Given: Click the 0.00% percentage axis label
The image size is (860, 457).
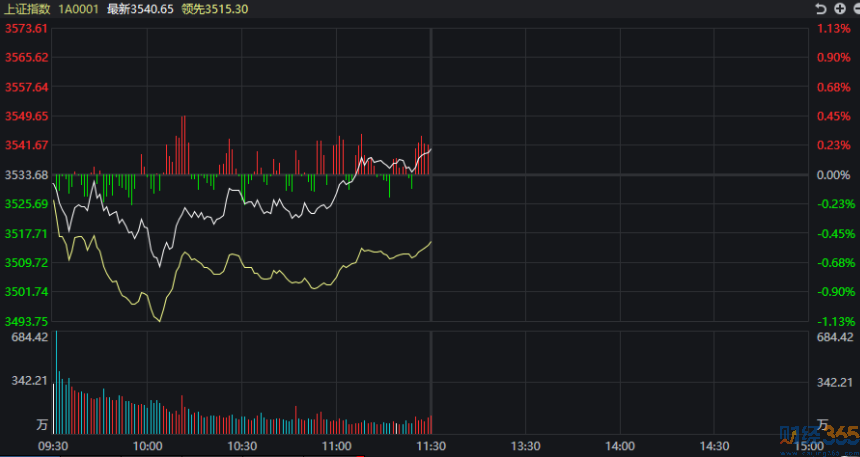Looking at the screenshot, I should point(834,175).
